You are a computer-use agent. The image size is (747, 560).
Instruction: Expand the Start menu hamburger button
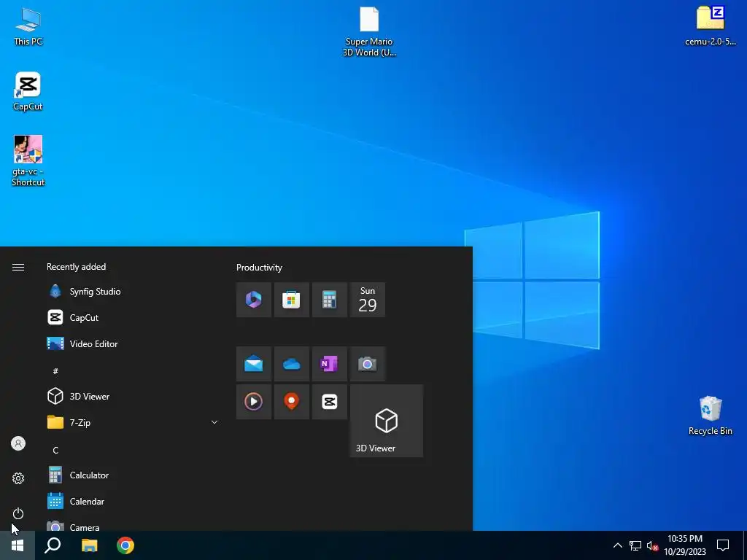click(x=18, y=267)
